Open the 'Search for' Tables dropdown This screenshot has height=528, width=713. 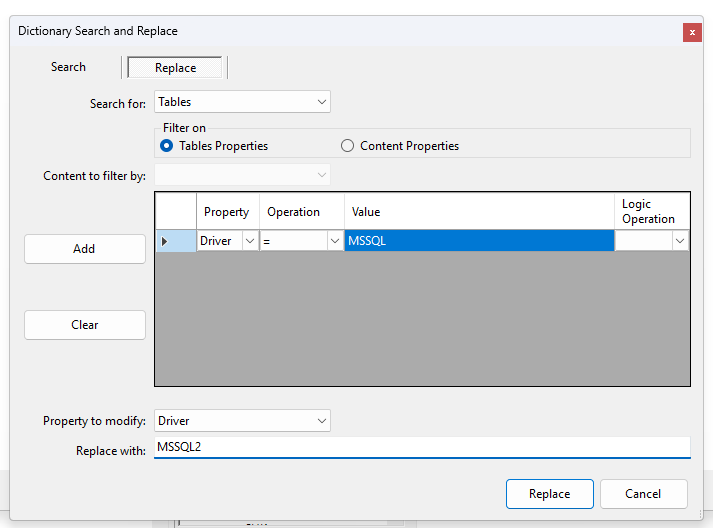242,102
